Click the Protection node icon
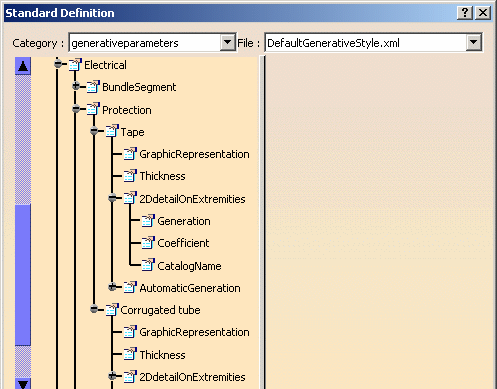This screenshot has width=497, height=389. coord(93,109)
